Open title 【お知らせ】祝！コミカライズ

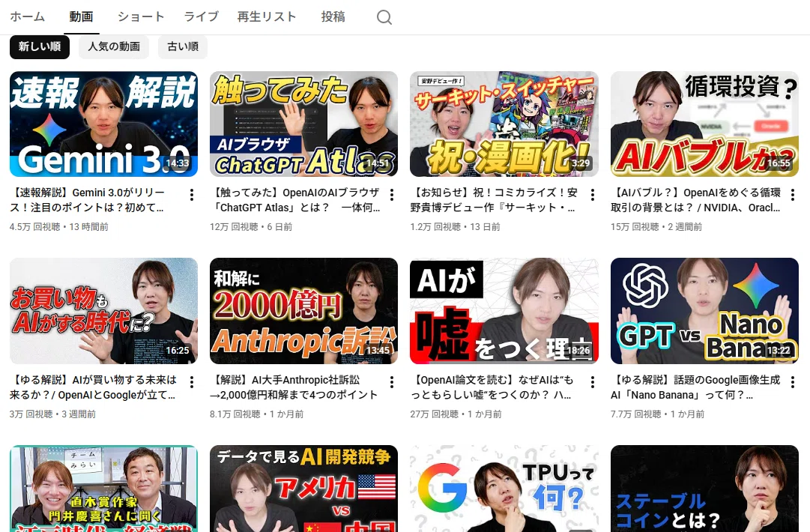tap(494, 200)
